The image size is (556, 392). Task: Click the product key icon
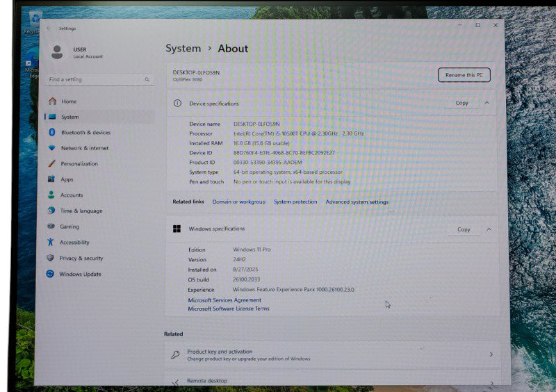coord(175,354)
